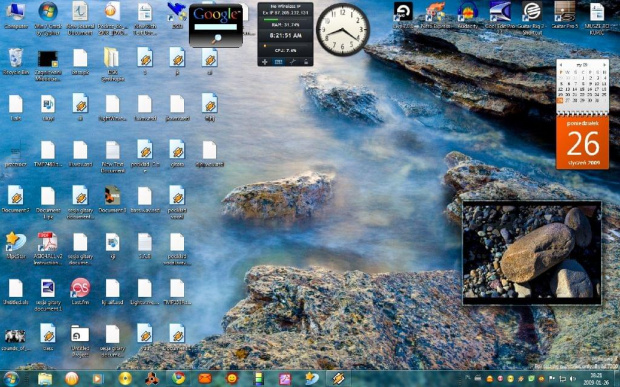Open the Document 3 file icon
Image resolution: width=620 pixels, height=387 pixels.
click(113, 199)
